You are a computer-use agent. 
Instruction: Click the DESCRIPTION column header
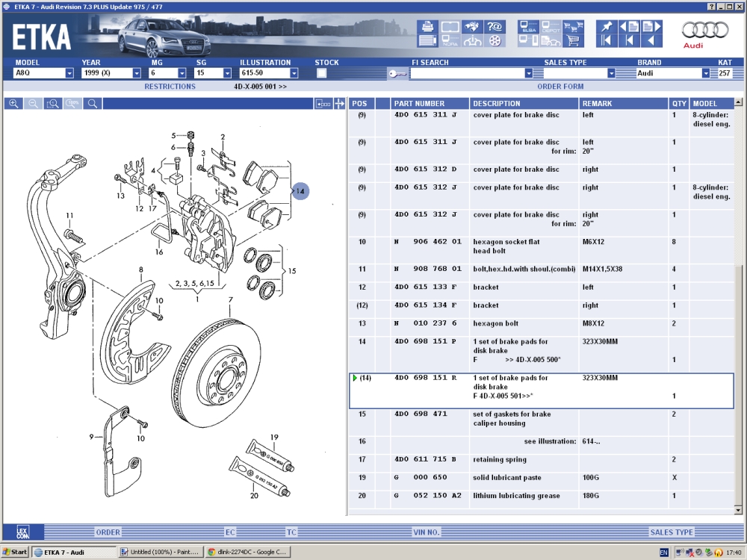click(x=524, y=103)
